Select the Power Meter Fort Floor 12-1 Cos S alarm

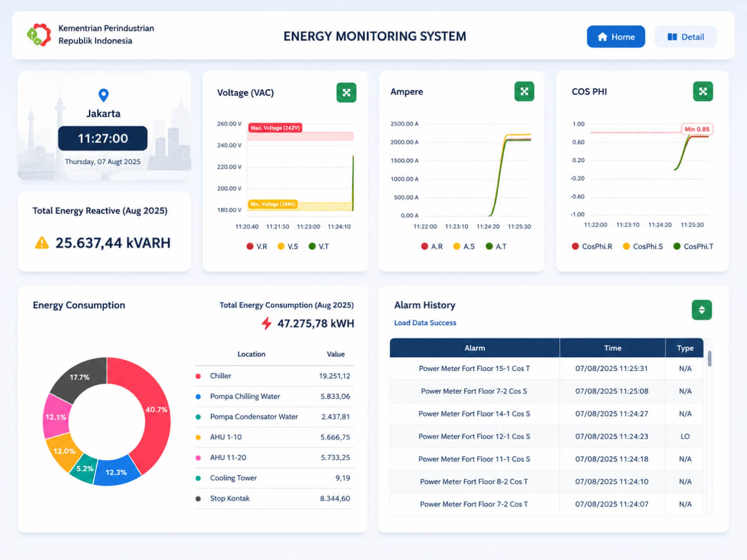coord(546,437)
